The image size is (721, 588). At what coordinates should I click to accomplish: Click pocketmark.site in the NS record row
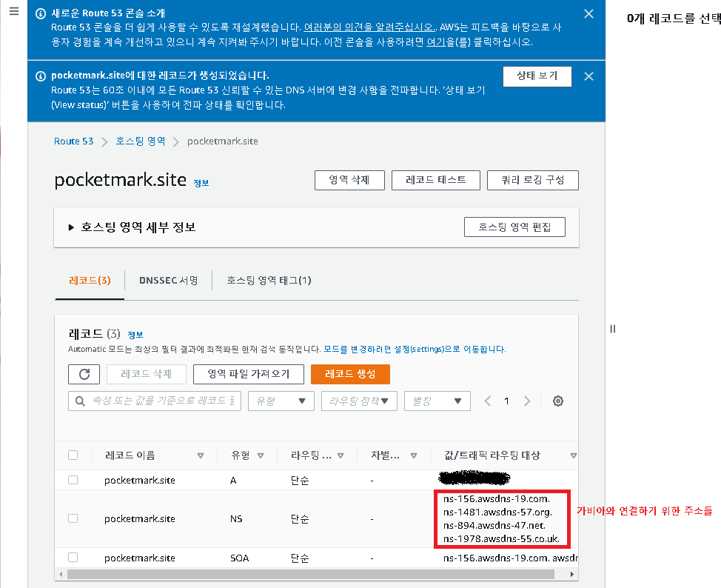[140, 519]
